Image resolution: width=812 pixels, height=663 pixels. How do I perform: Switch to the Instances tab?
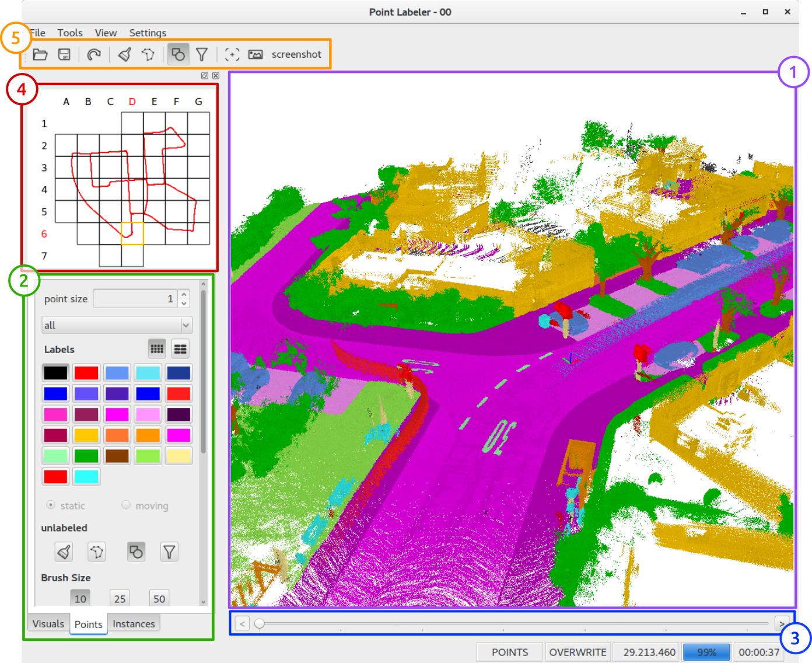pos(134,623)
